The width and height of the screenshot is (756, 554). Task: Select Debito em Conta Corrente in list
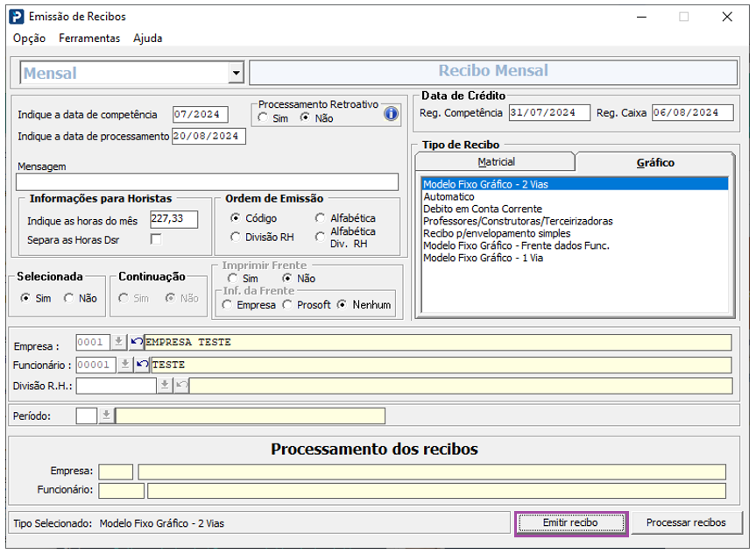point(483,209)
